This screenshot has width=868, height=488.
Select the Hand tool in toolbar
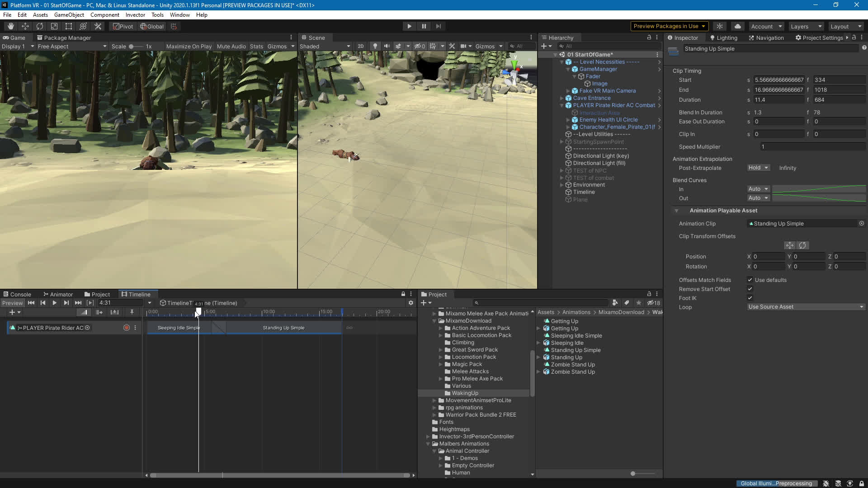click(11, 26)
